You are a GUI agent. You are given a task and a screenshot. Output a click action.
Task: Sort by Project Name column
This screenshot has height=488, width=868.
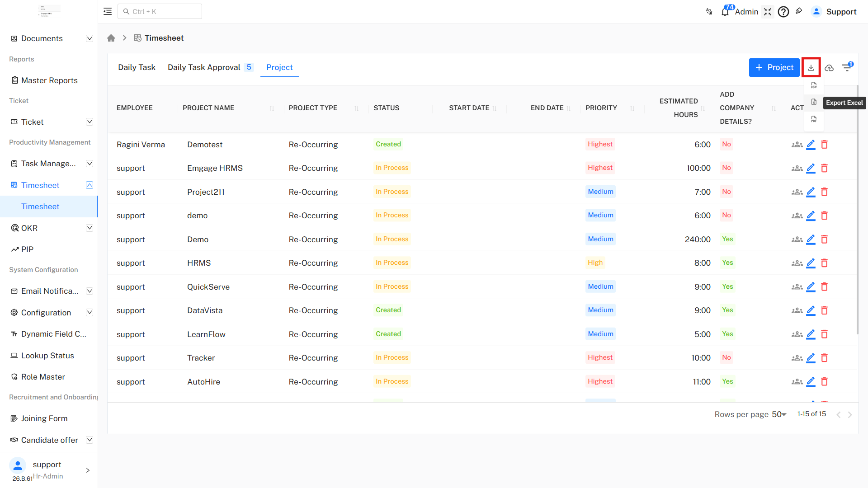(x=272, y=108)
